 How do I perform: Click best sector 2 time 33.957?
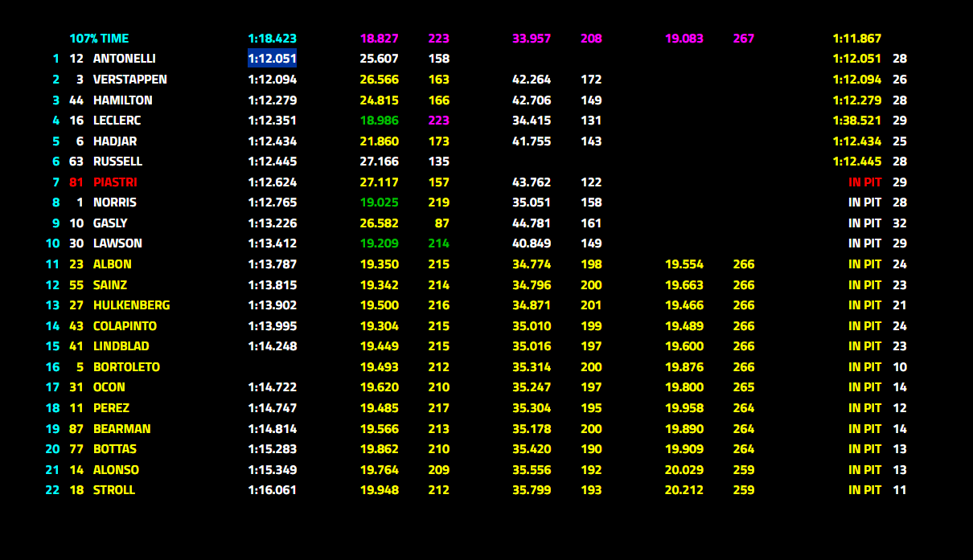532,39
